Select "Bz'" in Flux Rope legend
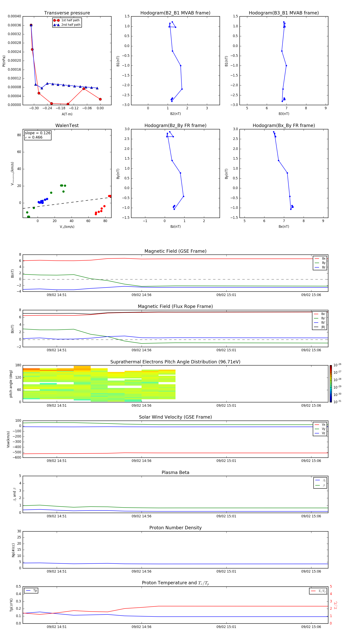This screenshot has height=644, width=351. pos(320,323)
